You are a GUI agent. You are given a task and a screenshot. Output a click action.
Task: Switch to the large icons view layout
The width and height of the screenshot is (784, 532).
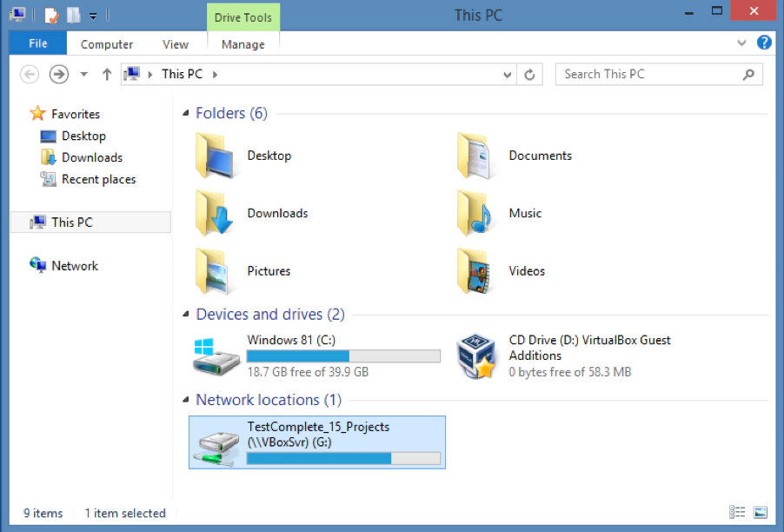761,513
